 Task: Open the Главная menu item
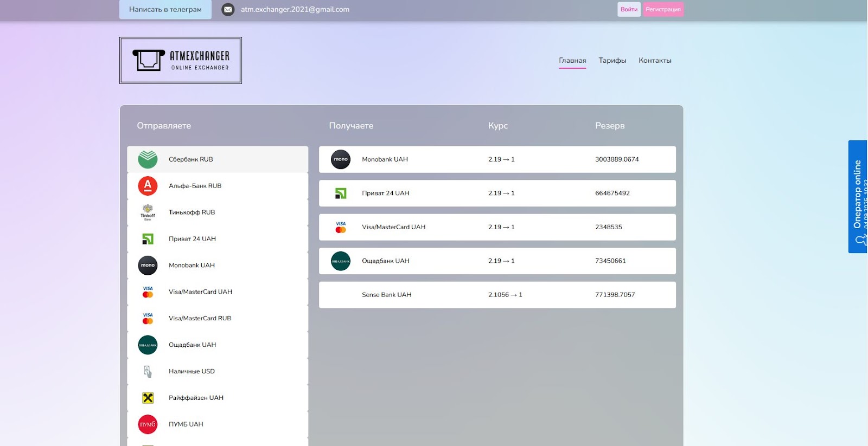point(572,60)
